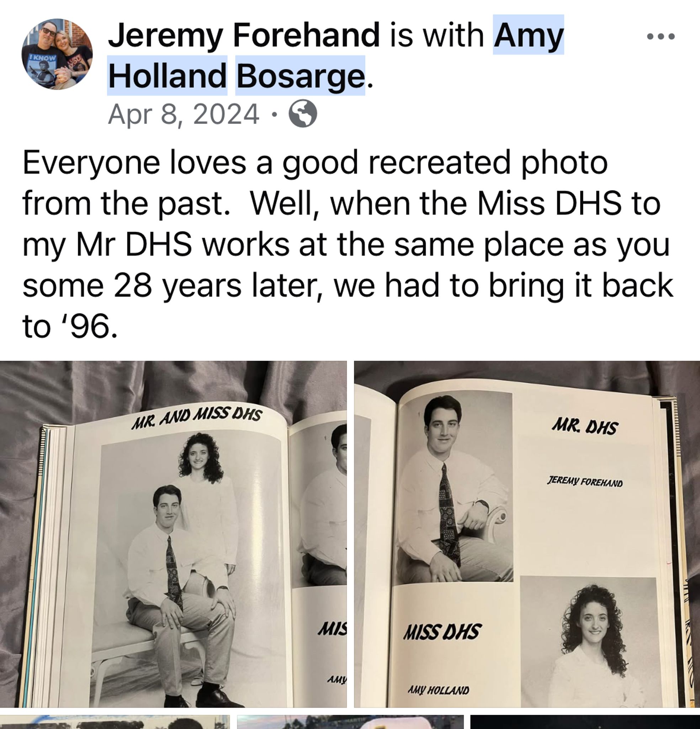Click the 'Everyone loves a good recreated photo' caption

[315, 163]
